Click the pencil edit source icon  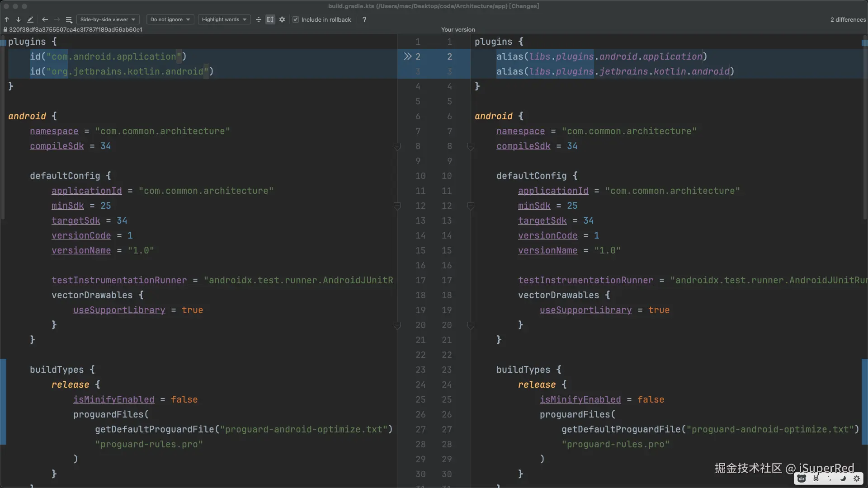pyautogui.click(x=30, y=19)
